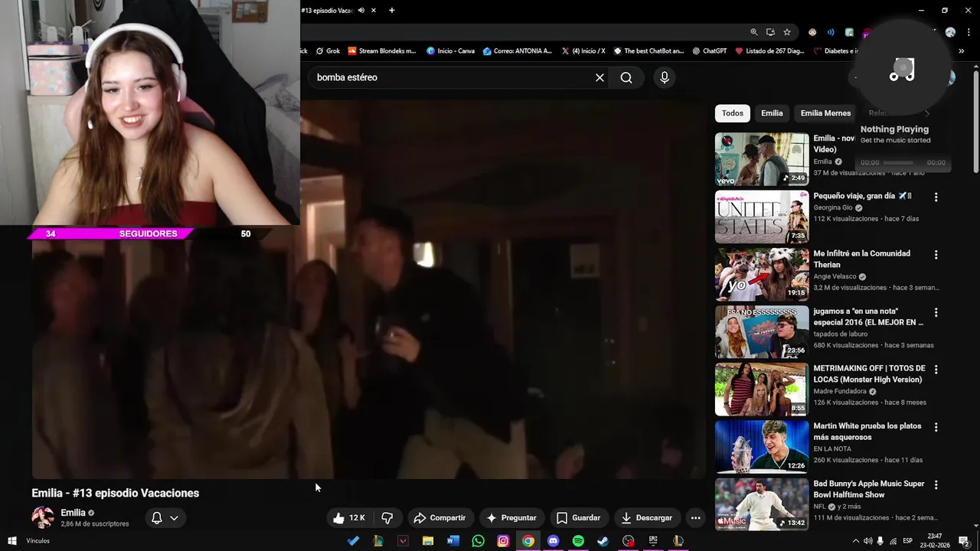The height and width of the screenshot is (551, 980).
Task: Click the zoom magnifier in address bar
Action: (x=754, y=32)
